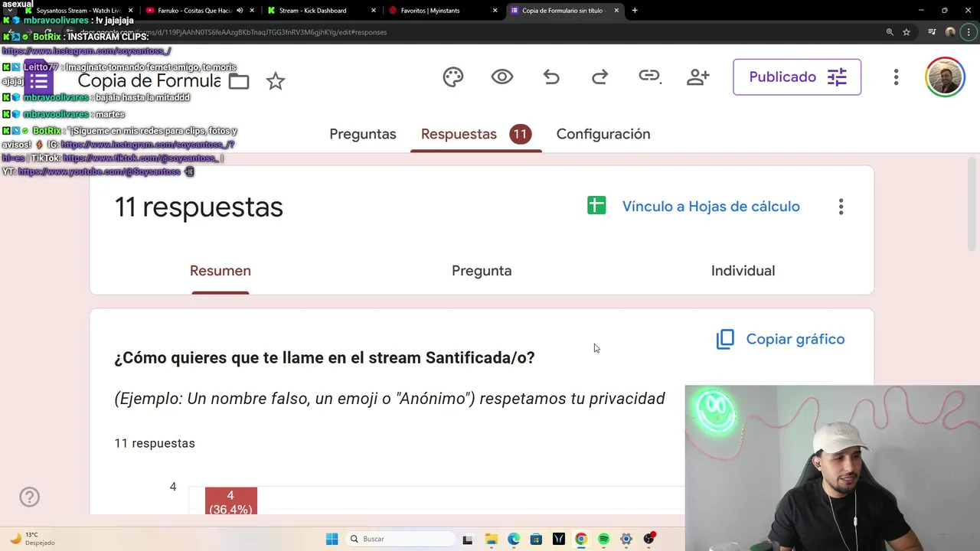980x551 pixels.
Task: Click the weather widget 13°C Despejado
Action: (32, 539)
